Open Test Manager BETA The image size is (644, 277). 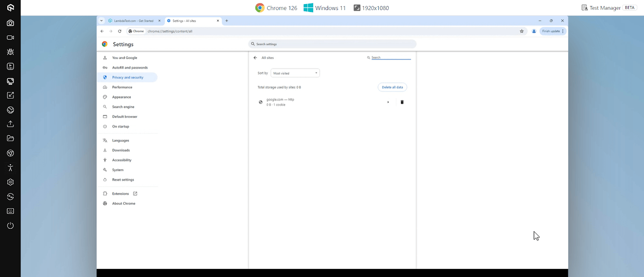point(609,8)
